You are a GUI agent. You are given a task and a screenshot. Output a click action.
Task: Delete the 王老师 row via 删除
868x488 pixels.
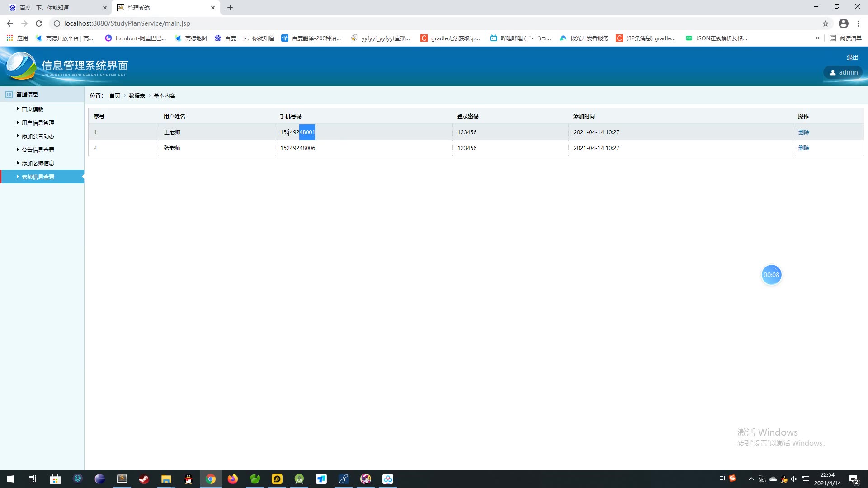803,132
